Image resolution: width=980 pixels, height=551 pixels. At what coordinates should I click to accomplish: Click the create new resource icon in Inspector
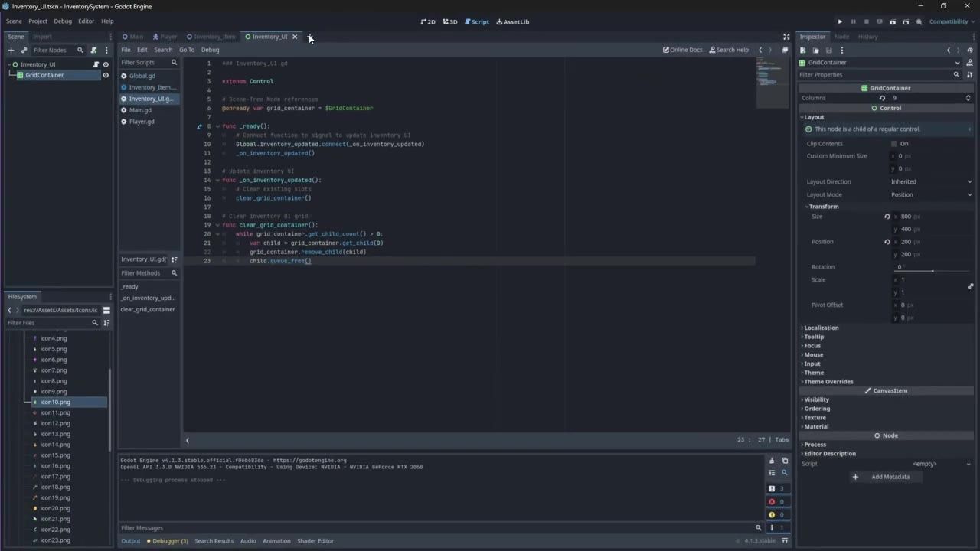803,50
